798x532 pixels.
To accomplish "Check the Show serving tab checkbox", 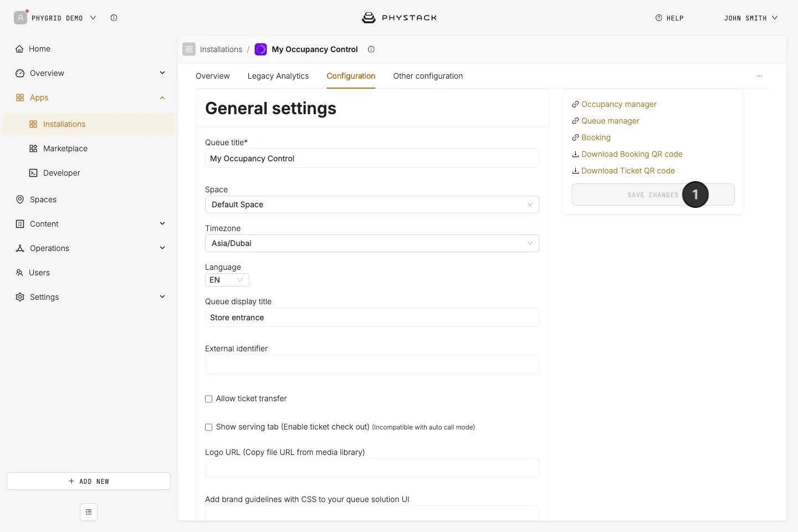I will click(x=209, y=427).
